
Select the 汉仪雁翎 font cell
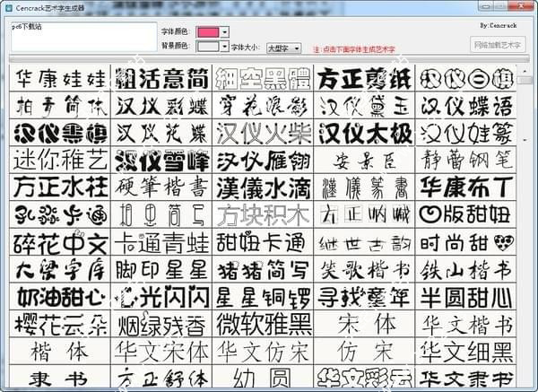[x=263, y=161]
